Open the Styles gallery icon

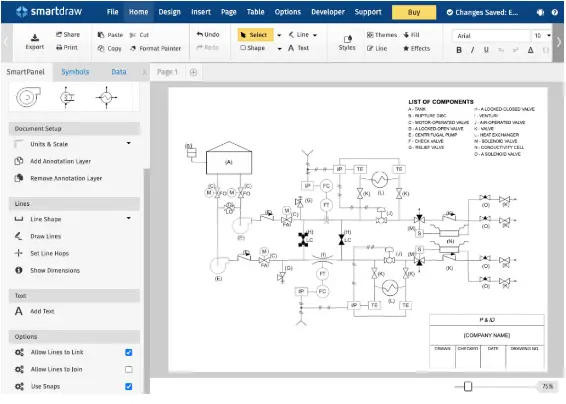(x=347, y=39)
